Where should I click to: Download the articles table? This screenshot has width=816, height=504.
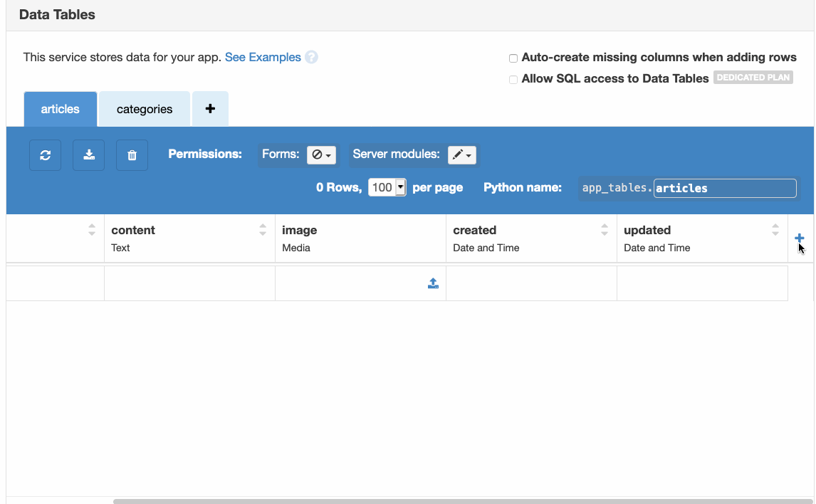(88, 154)
